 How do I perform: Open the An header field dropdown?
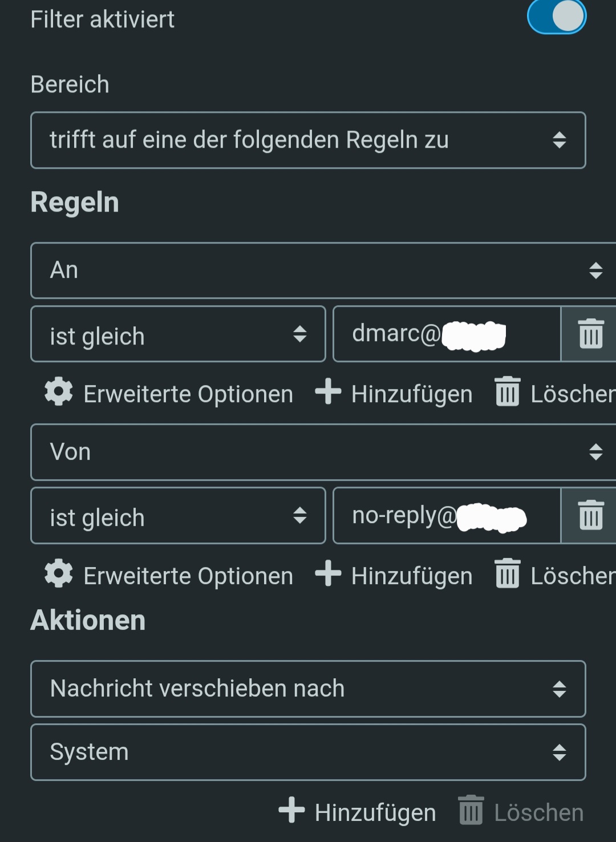click(x=323, y=270)
